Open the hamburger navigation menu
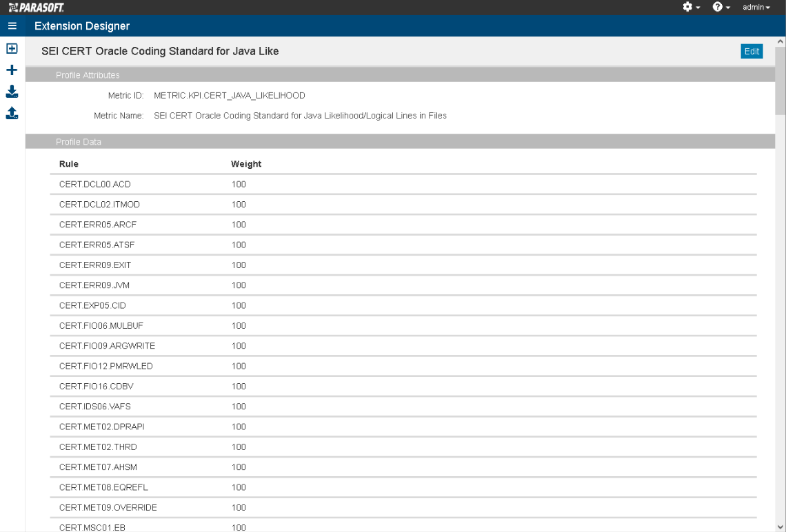The height and width of the screenshot is (532, 786). [12, 26]
